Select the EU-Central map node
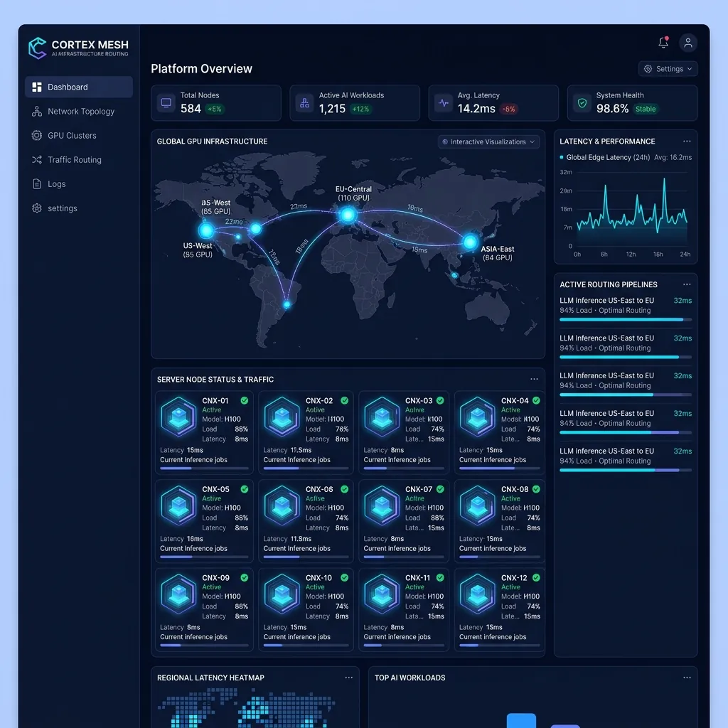This screenshot has height=728, width=728. coord(348,215)
